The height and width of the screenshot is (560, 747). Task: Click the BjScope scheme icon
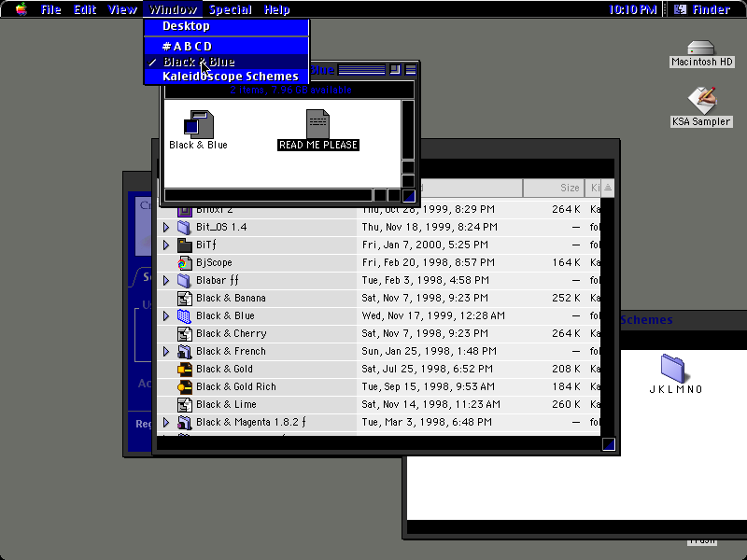click(x=184, y=262)
